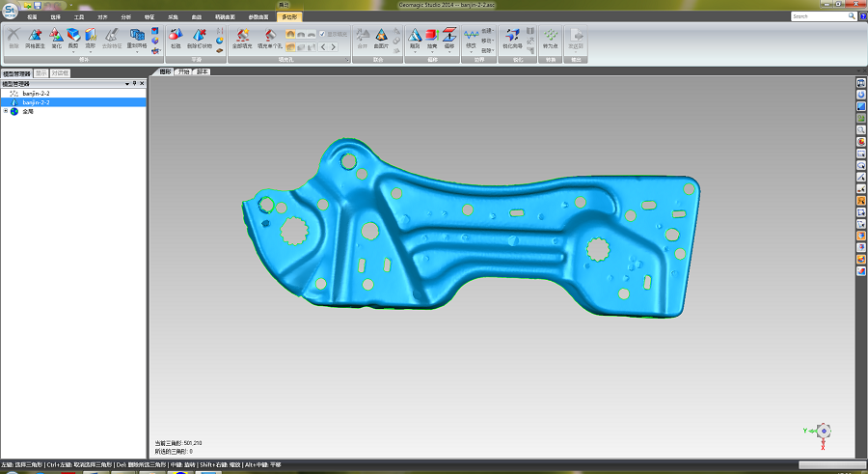
Task: Click the 松弛 (Relax) smoothing tool
Action: pyautogui.click(x=175, y=36)
